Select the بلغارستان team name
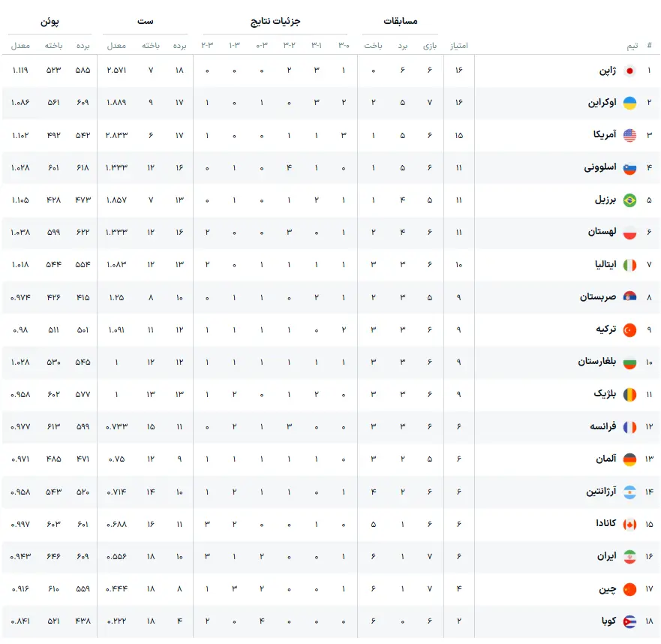 click(597, 362)
